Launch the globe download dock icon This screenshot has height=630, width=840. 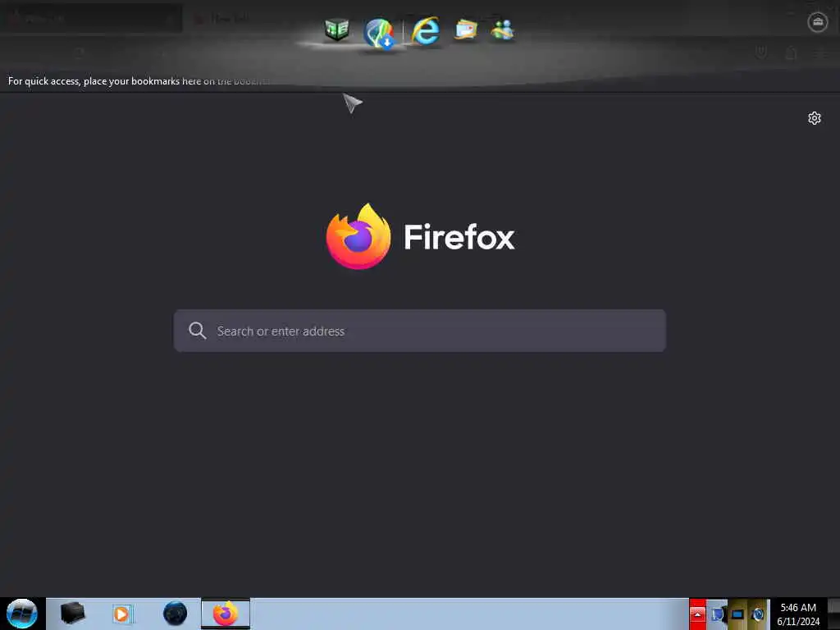(379, 33)
